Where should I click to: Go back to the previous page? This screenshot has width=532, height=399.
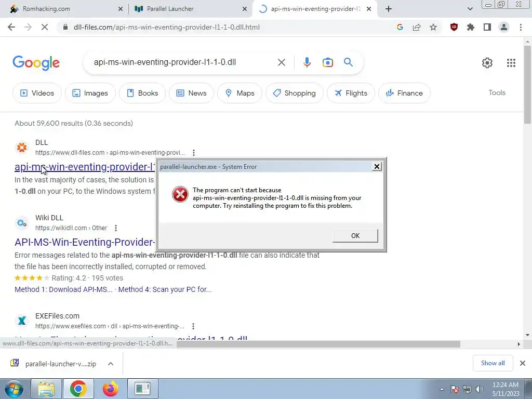point(11,27)
